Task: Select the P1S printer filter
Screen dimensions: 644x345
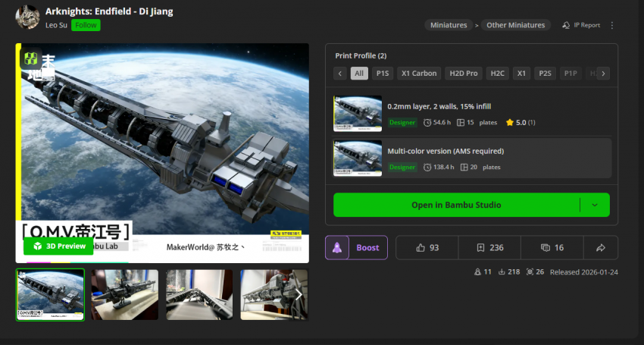Action: (x=383, y=74)
